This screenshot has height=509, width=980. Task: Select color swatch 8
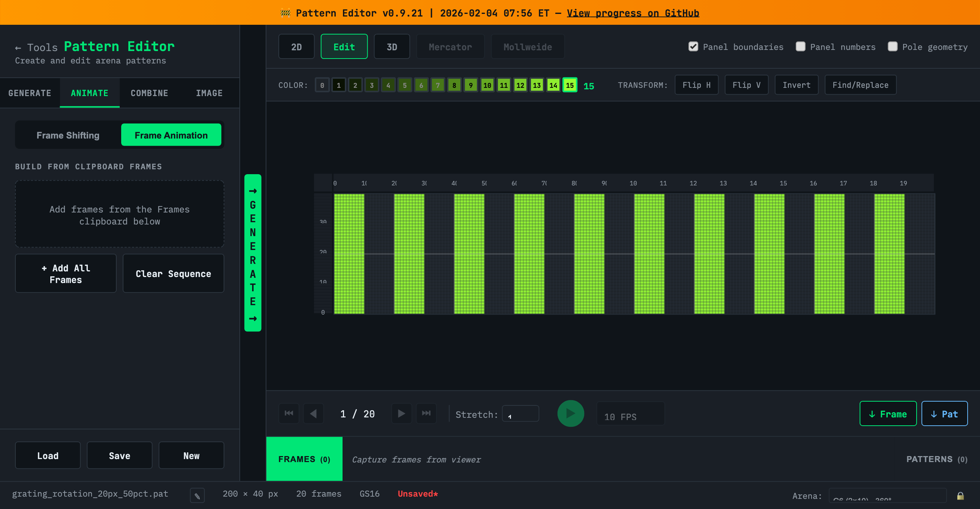(454, 85)
